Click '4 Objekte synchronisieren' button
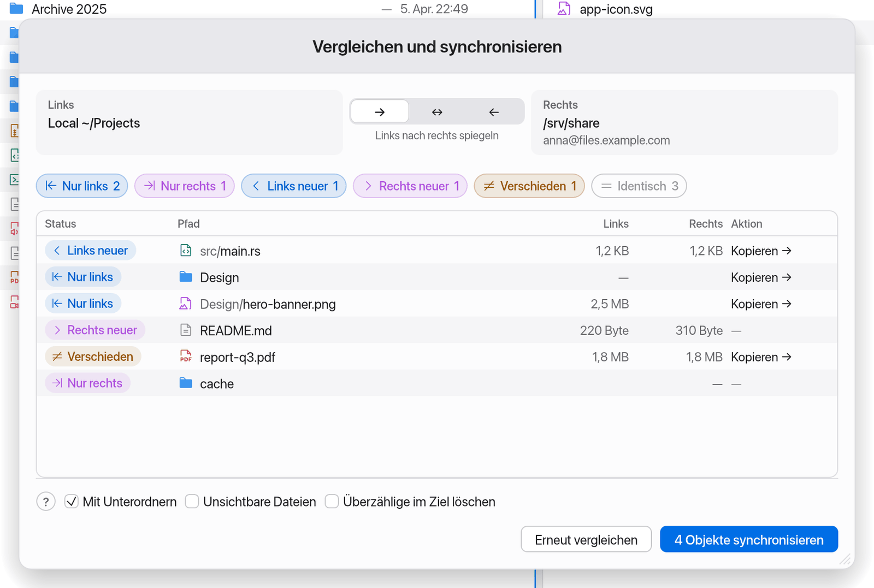Viewport: 874px width, 588px height. tap(749, 539)
